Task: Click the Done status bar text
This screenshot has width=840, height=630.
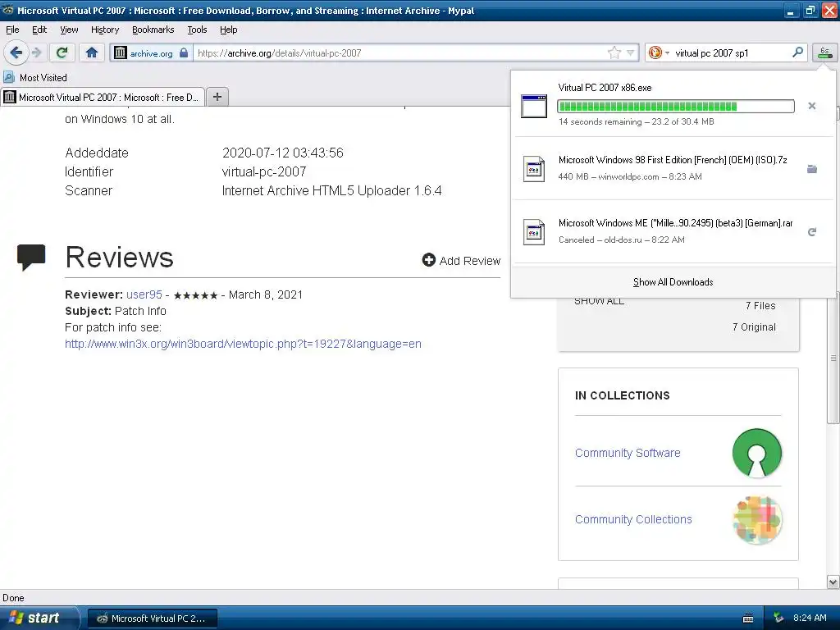Action: [13, 598]
